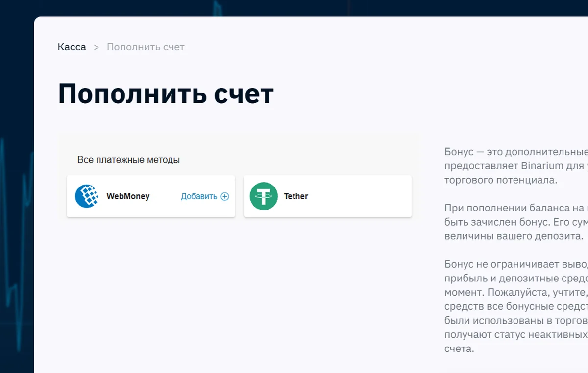The height and width of the screenshot is (373, 588).
Task: Click the Tether label text
Action: [x=296, y=196]
